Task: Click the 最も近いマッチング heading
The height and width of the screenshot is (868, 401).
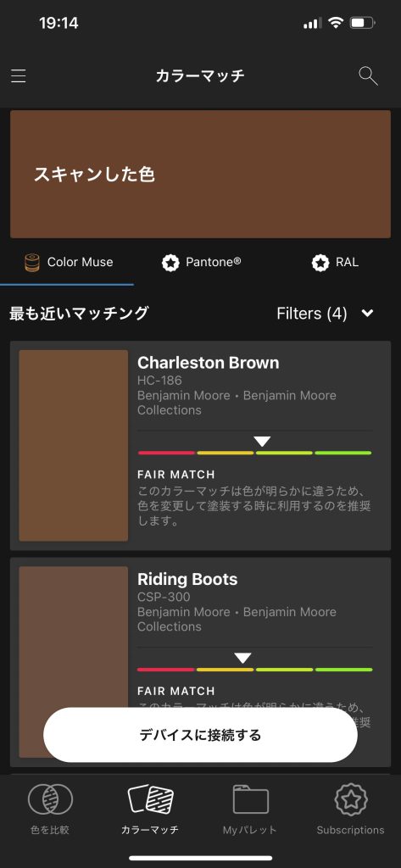Action: [79, 314]
